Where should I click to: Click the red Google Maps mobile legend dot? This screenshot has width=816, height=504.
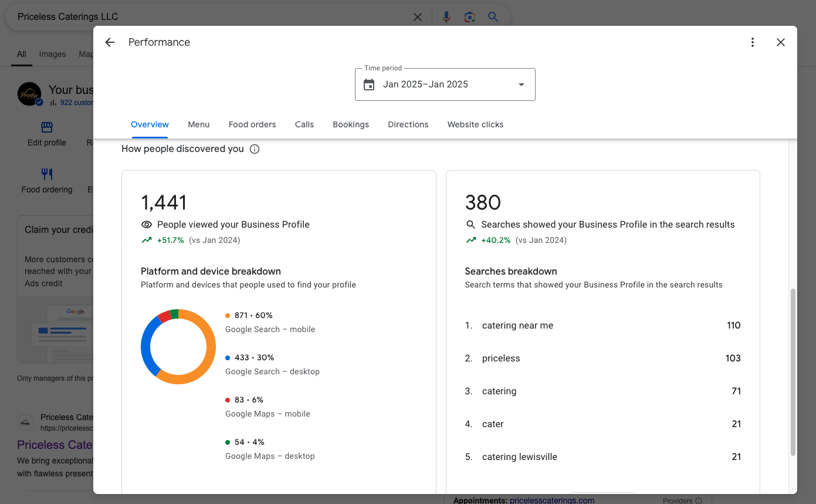click(228, 400)
